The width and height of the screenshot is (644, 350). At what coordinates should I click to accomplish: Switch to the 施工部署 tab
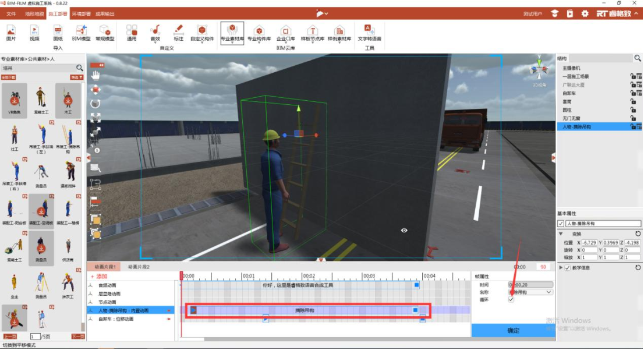58,14
